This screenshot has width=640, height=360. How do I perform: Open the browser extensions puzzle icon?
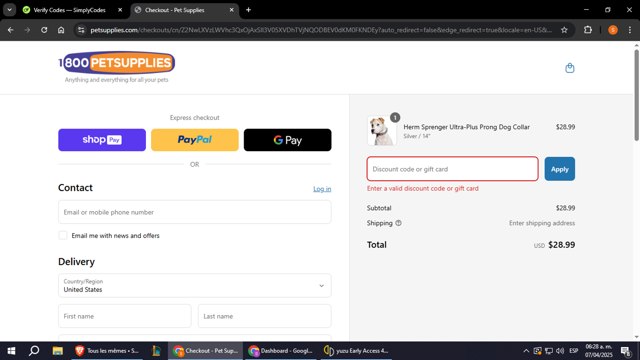coord(588,30)
